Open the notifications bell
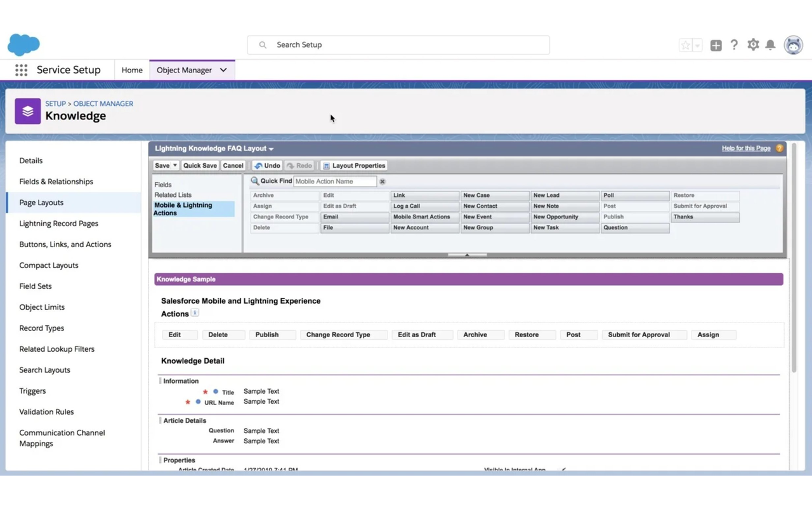Image resolution: width=812 pixels, height=508 pixels. click(x=770, y=44)
